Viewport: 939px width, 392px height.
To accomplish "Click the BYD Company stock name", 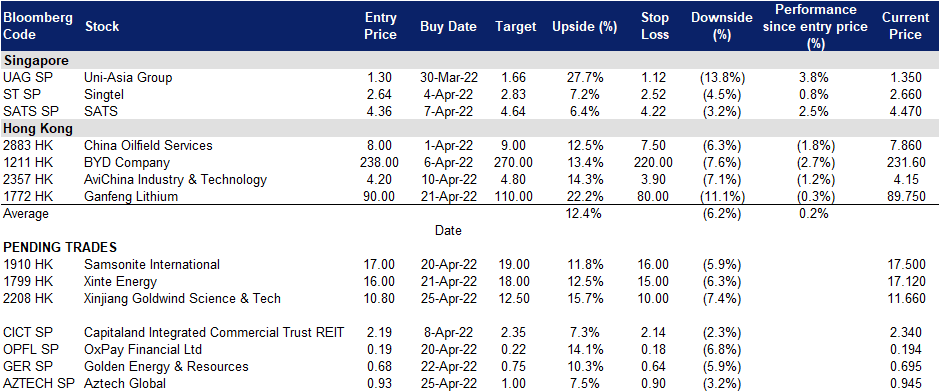I will (127, 162).
